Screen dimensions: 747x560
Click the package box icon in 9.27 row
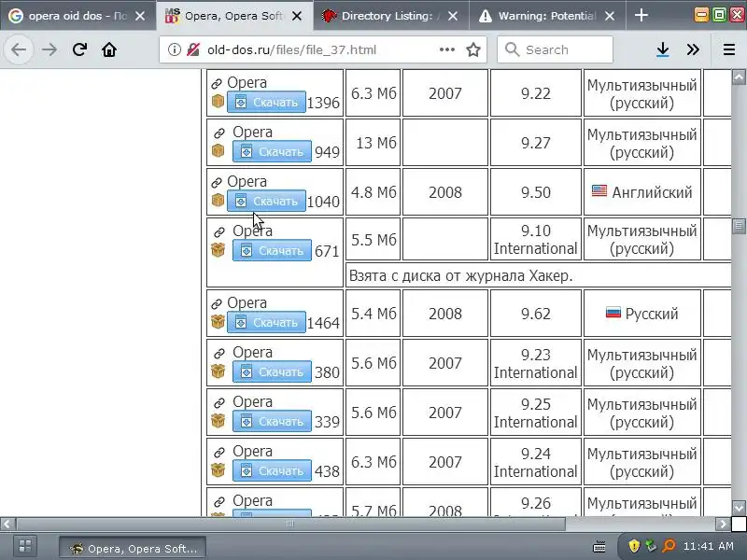click(x=218, y=150)
